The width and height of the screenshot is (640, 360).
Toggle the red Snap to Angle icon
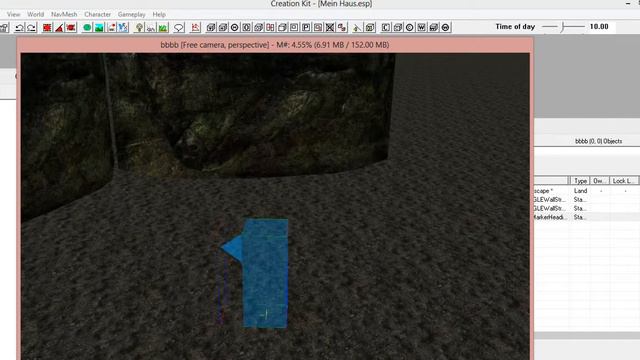pyautogui.click(x=59, y=28)
